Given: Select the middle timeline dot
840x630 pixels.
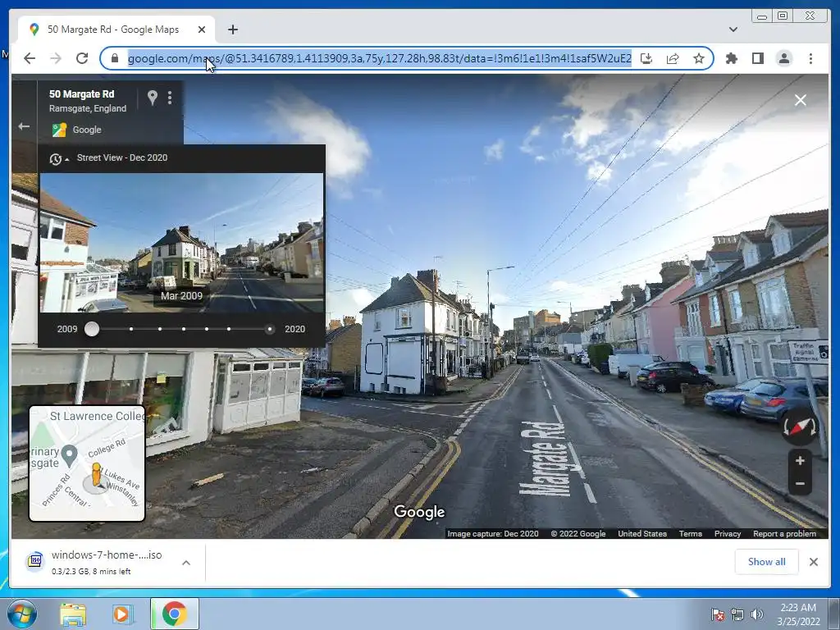Looking at the screenshot, I should pyautogui.click(x=184, y=329).
